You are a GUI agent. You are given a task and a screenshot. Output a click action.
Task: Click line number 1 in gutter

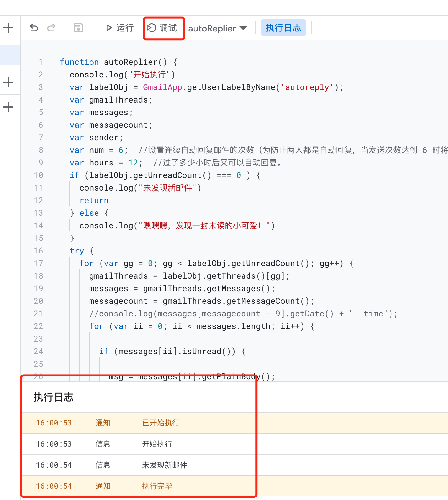click(41, 62)
